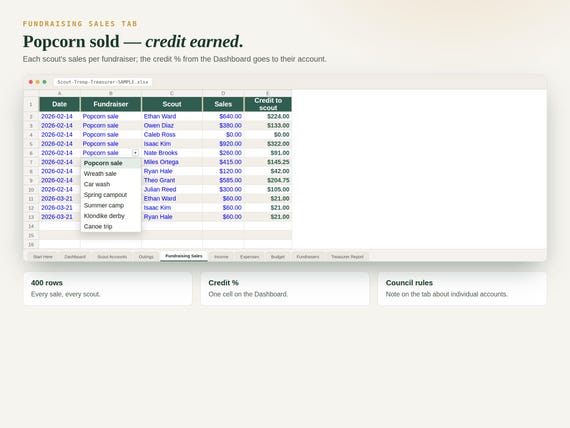The image size is (570, 428).
Task: Select Klondike derby option in list
Action: point(111,216)
